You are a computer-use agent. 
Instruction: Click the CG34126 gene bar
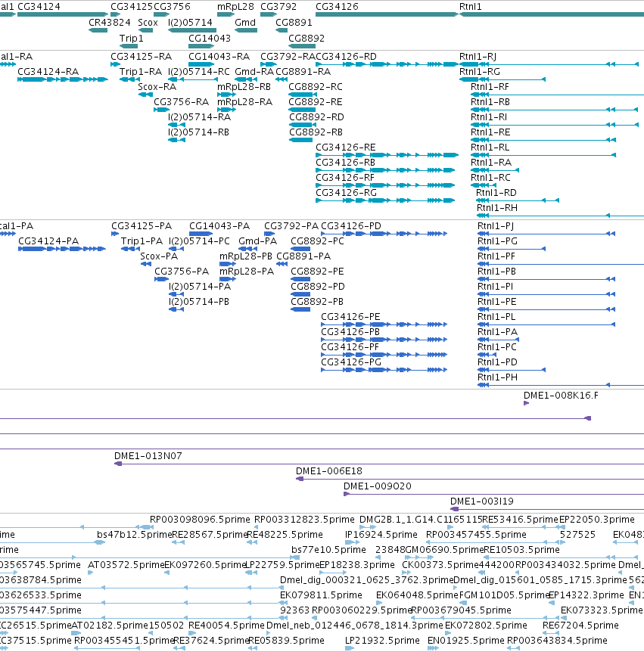(387, 14)
